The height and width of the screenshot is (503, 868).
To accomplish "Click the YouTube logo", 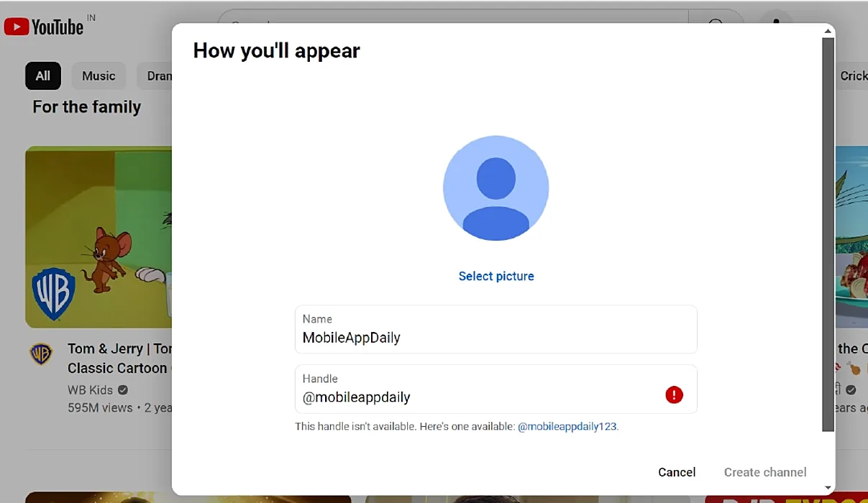I will tap(44, 27).
